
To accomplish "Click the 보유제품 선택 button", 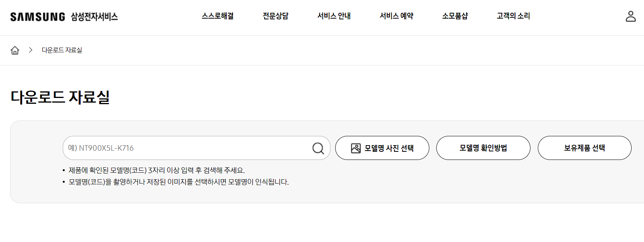I will point(584,148).
